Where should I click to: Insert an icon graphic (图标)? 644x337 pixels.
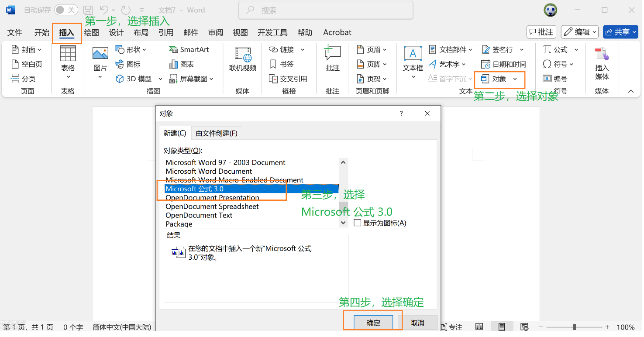tap(128, 64)
